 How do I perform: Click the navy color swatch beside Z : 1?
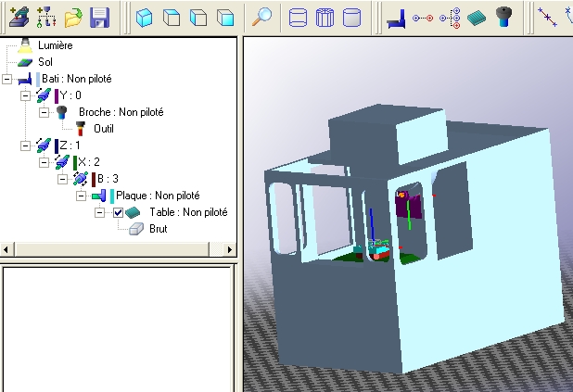(x=57, y=146)
